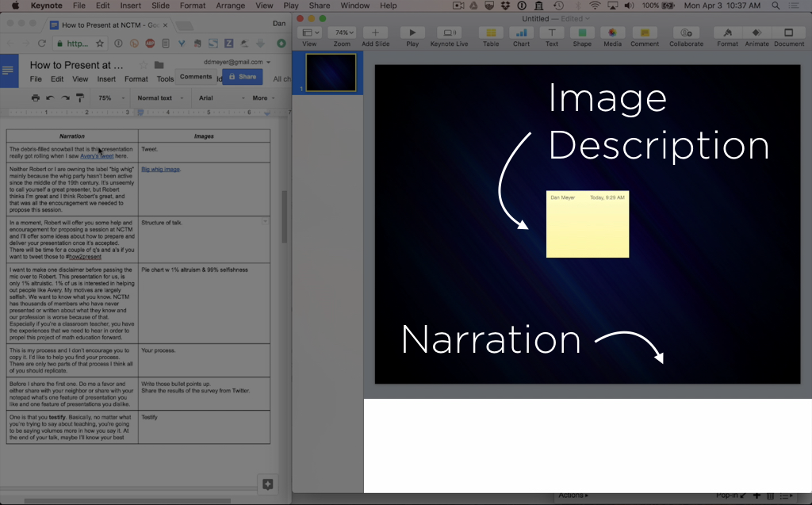Click the Add Slide plus button
The image size is (812, 505).
(375, 33)
